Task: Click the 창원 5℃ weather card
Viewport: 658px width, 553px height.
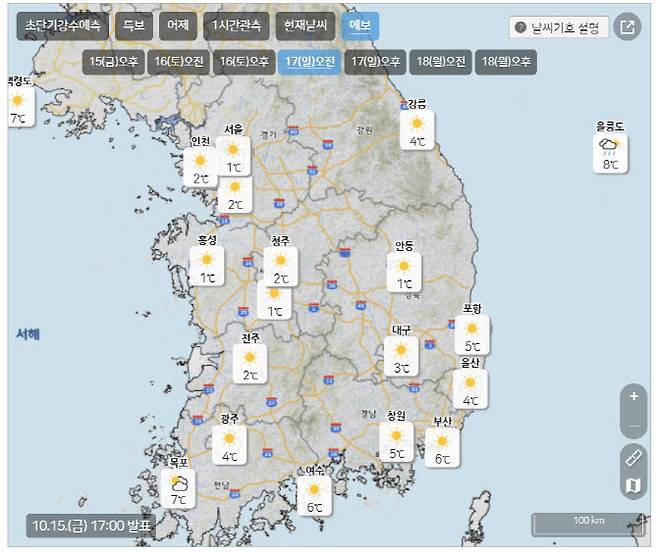Action: [x=397, y=442]
